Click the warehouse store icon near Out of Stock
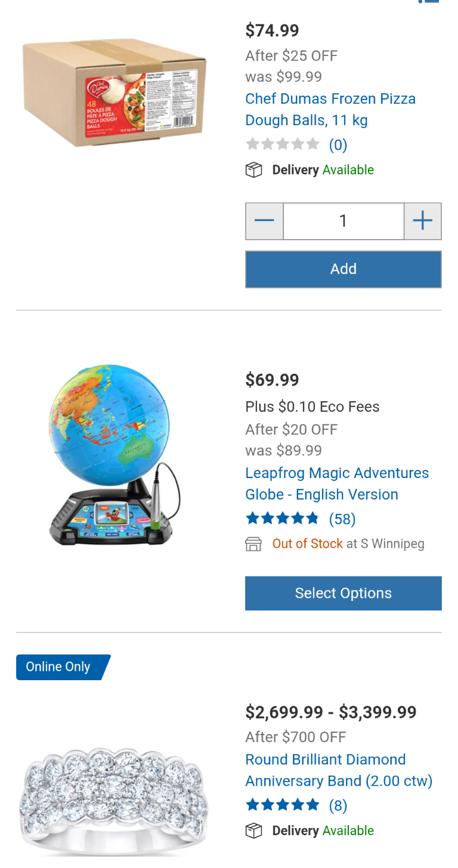Image resolution: width=458 pixels, height=868 pixels. click(254, 544)
